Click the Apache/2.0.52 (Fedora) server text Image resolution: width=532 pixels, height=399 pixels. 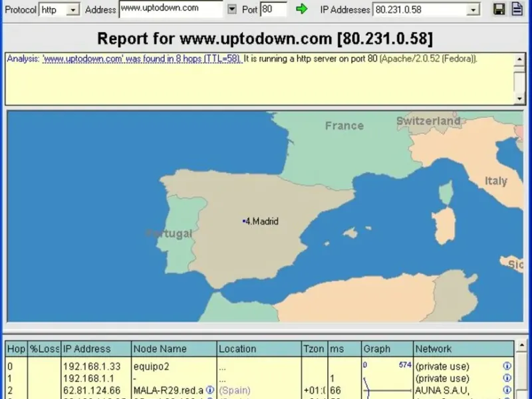click(428, 59)
